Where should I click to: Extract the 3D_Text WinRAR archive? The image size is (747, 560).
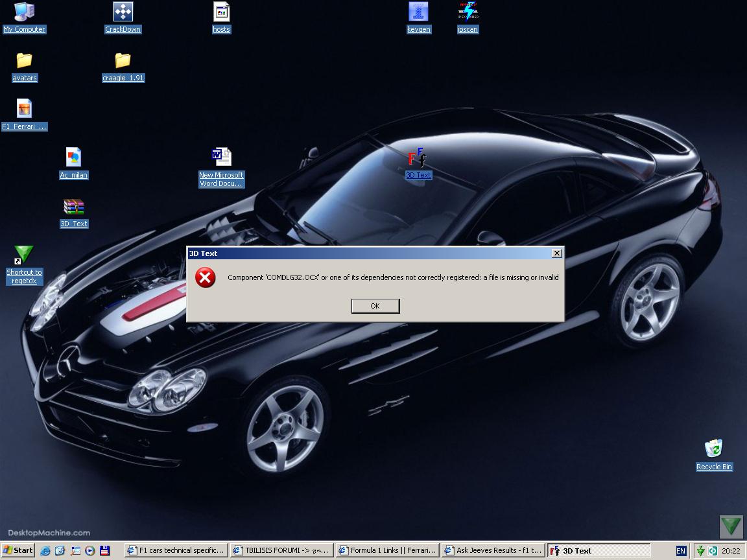pyautogui.click(x=73, y=207)
